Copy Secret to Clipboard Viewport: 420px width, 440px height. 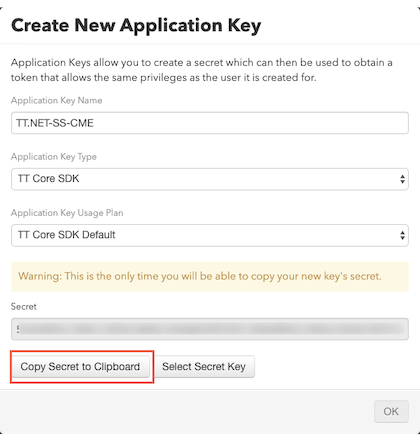(x=80, y=367)
